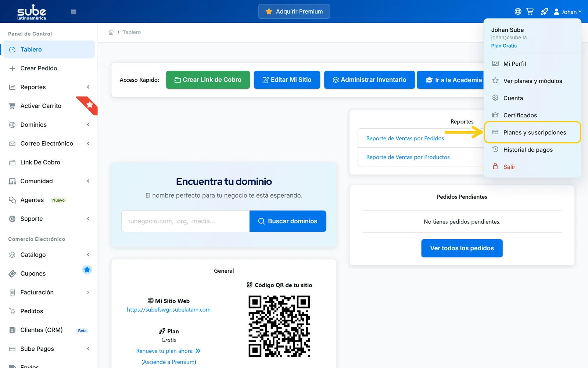Open Certificados in user menu
The height and width of the screenshot is (368, 588).
pyautogui.click(x=532, y=115)
